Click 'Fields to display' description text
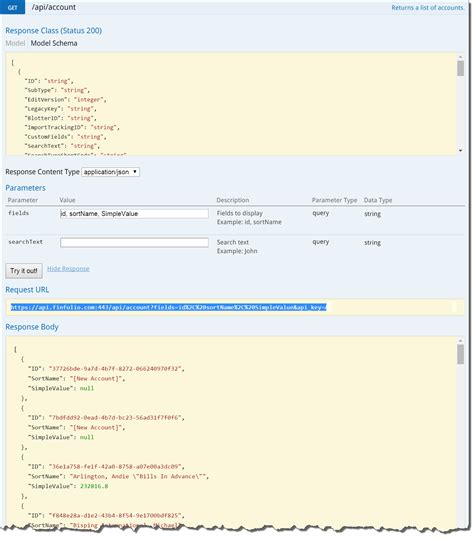The image size is (474, 539). [x=240, y=213]
